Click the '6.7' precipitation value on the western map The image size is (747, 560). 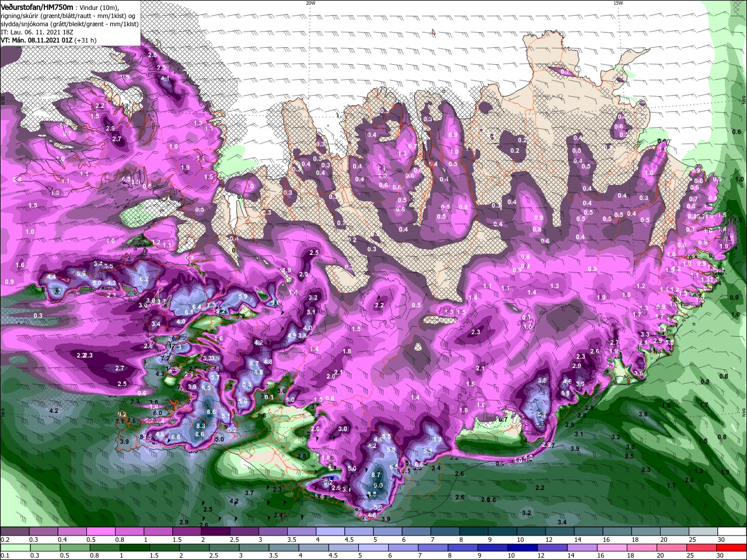coord(254,363)
